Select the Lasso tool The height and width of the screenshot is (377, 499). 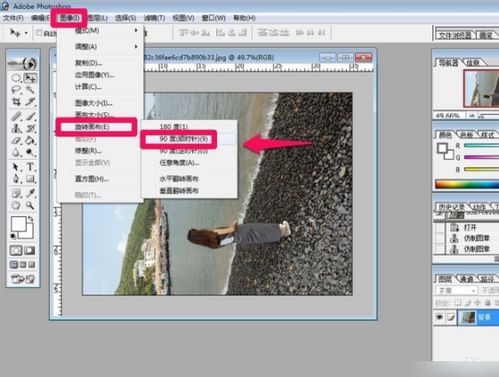pos(16,90)
